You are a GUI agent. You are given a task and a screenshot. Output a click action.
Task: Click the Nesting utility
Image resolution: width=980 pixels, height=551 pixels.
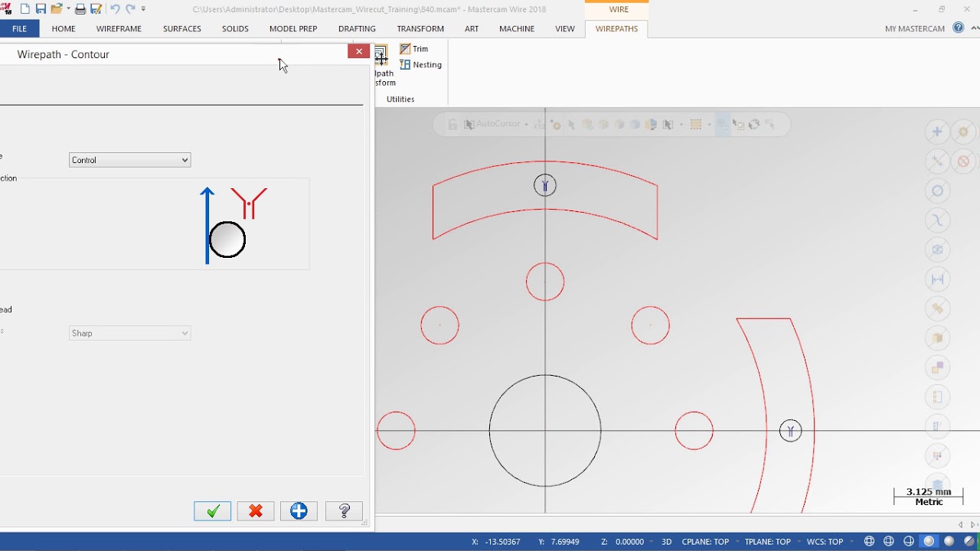coord(421,65)
